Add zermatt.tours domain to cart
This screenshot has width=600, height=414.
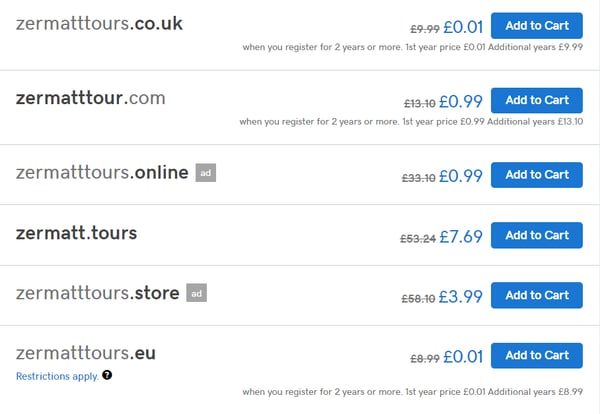(x=537, y=235)
